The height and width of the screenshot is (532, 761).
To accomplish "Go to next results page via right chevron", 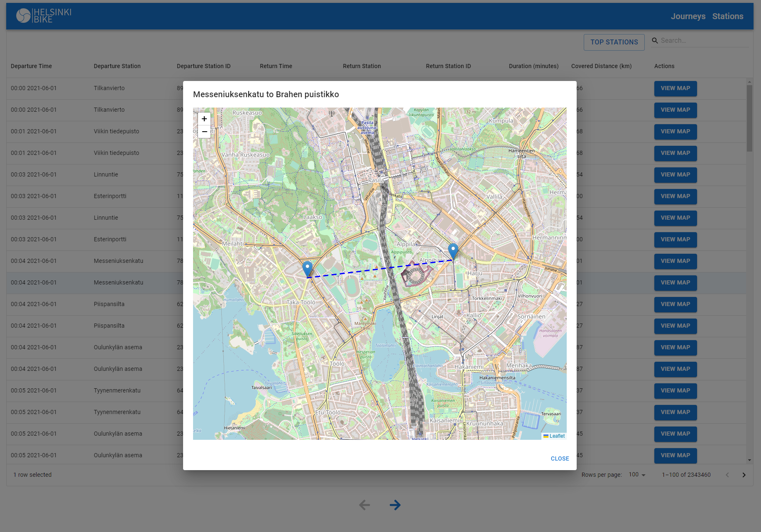I will [x=744, y=475].
